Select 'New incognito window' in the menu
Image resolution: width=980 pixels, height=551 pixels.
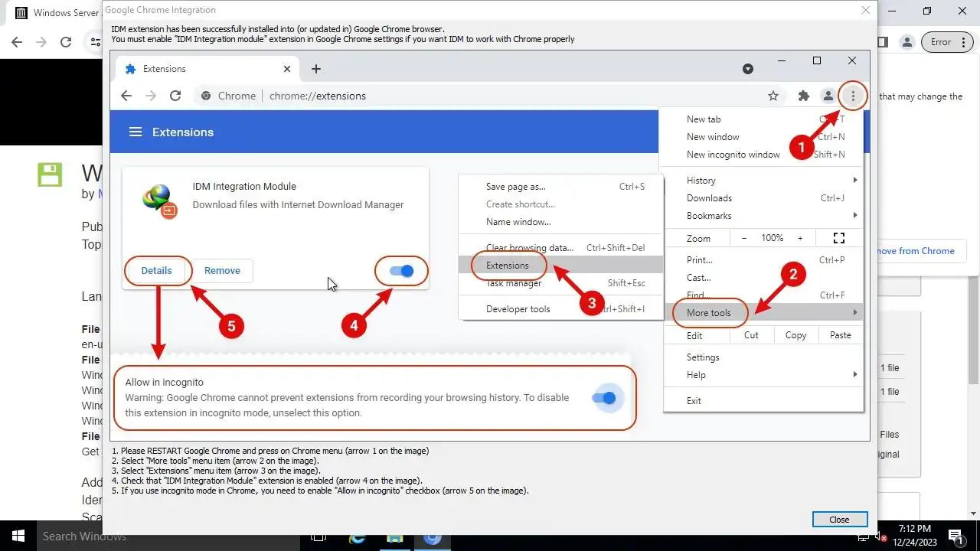(763, 154)
